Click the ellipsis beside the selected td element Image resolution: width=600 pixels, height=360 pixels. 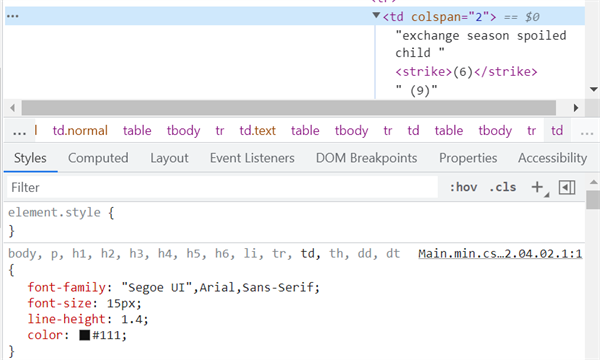[12, 16]
